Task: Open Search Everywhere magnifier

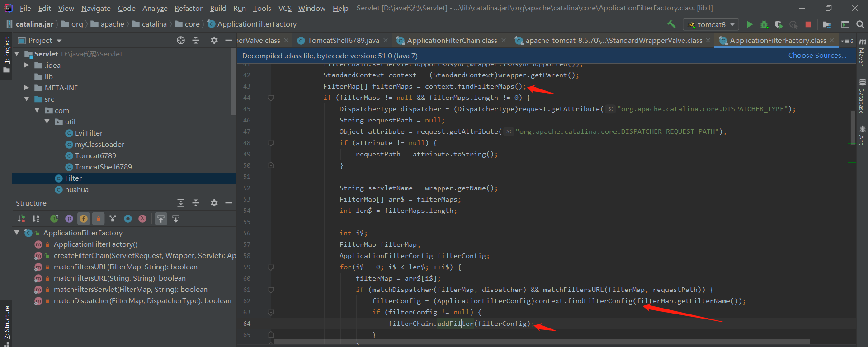Action: click(860, 24)
